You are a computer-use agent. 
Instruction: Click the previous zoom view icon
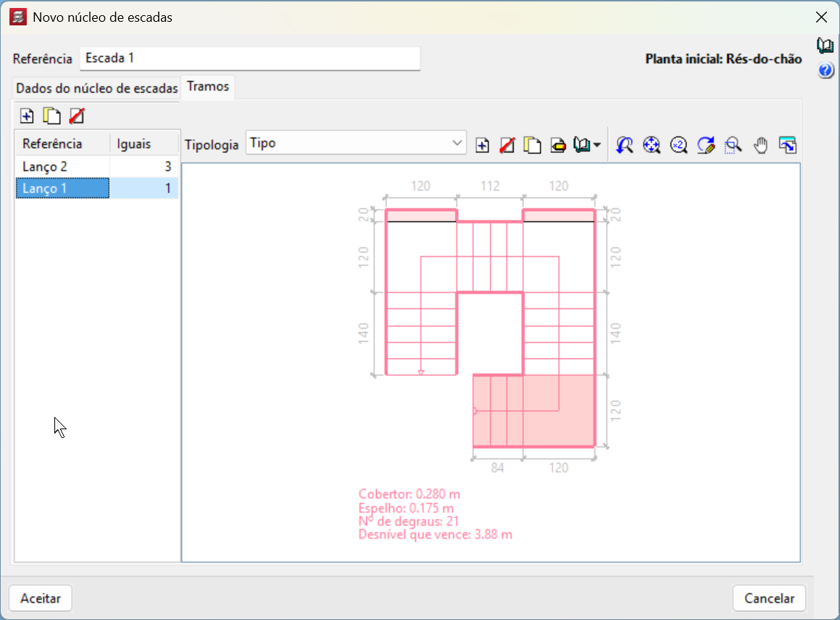(625, 145)
